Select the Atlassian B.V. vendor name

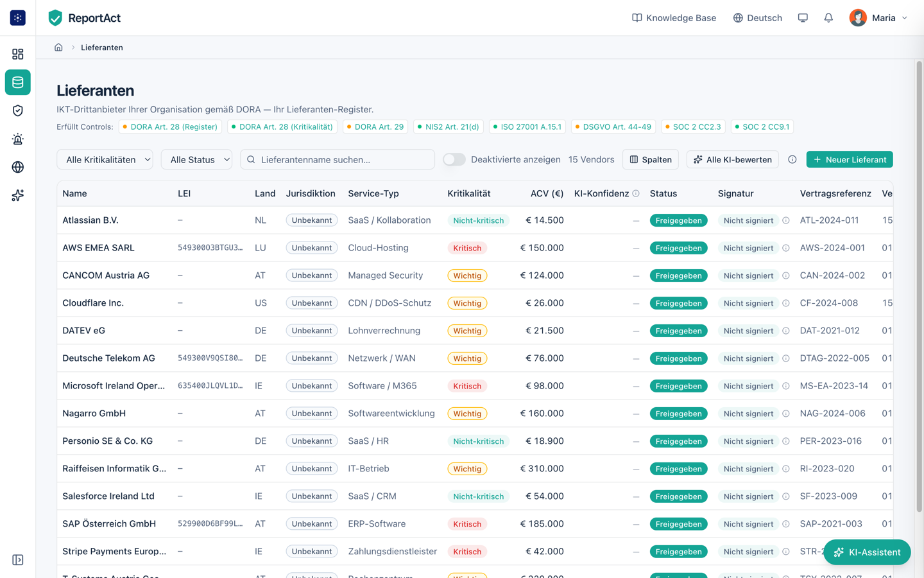pos(90,220)
